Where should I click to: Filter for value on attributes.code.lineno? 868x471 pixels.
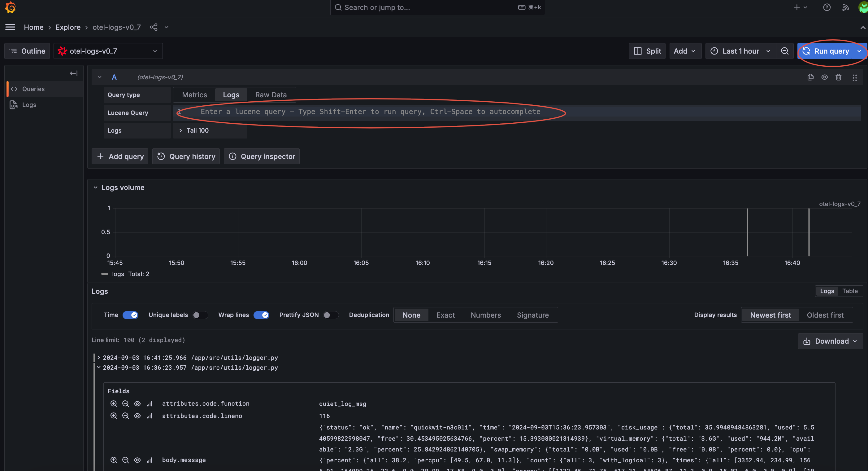pos(114,416)
